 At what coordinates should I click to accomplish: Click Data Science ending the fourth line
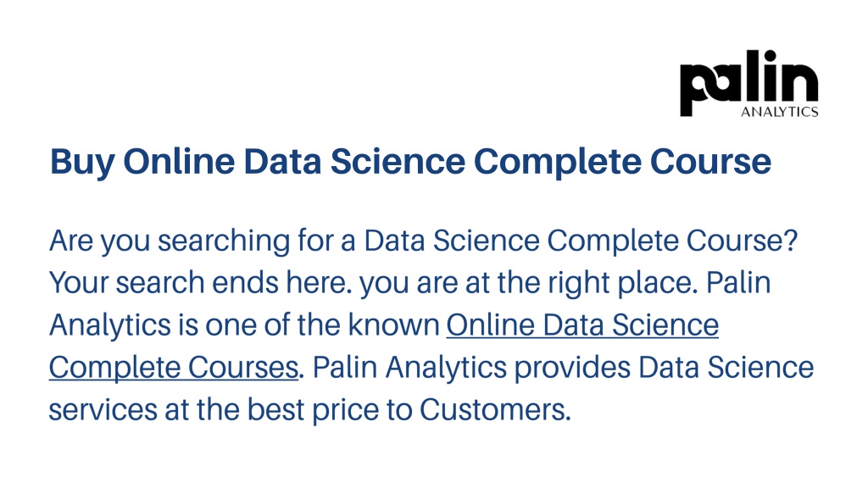pos(726,368)
